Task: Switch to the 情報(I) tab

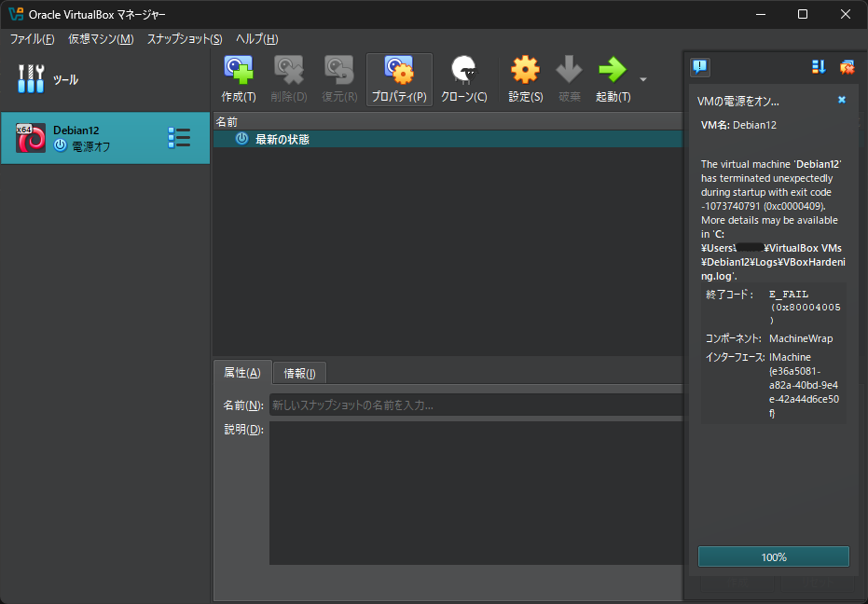Action: pyautogui.click(x=299, y=373)
